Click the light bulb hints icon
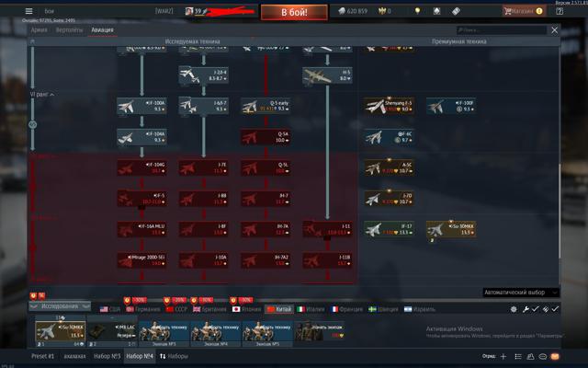The width and height of the screenshot is (588, 368). [417, 11]
